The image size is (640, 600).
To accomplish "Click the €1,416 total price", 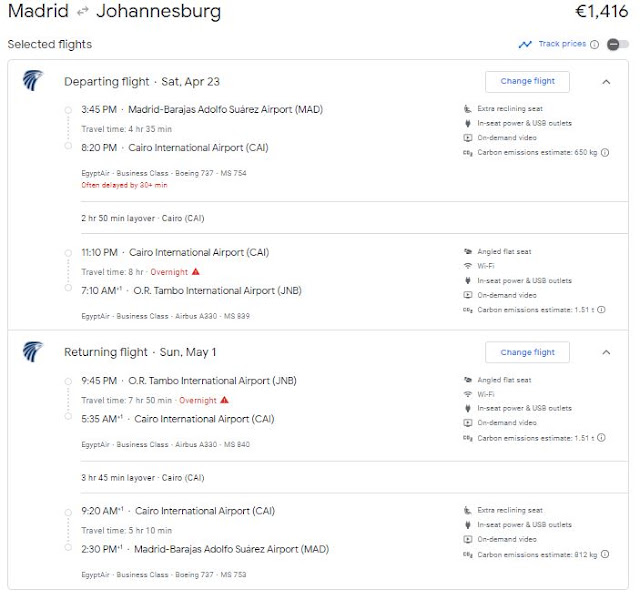I will (x=601, y=11).
